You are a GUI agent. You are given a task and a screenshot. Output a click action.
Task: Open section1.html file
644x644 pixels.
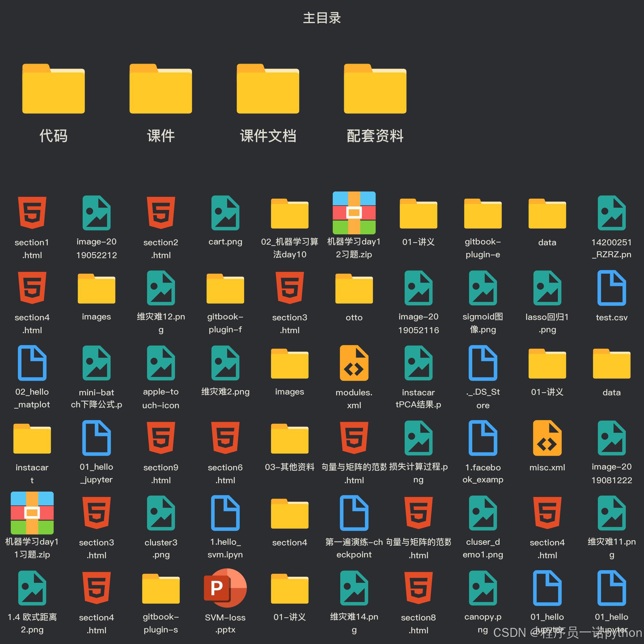coord(32,213)
